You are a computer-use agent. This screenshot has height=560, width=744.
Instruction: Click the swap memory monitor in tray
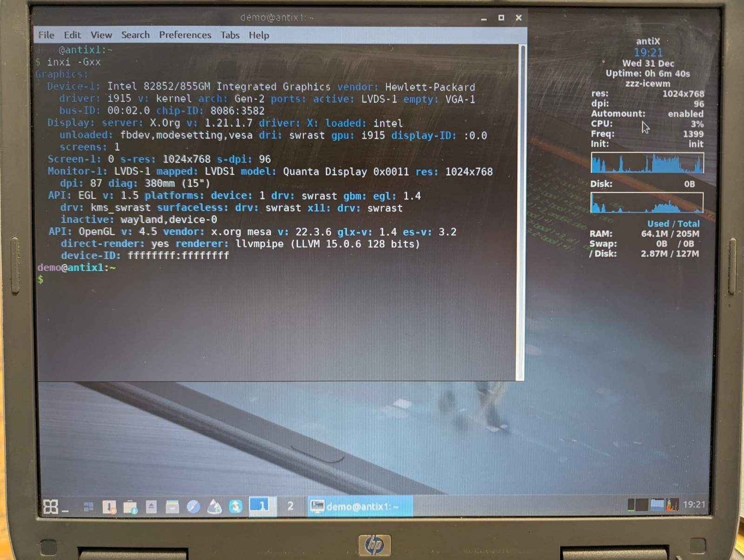click(631, 505)
